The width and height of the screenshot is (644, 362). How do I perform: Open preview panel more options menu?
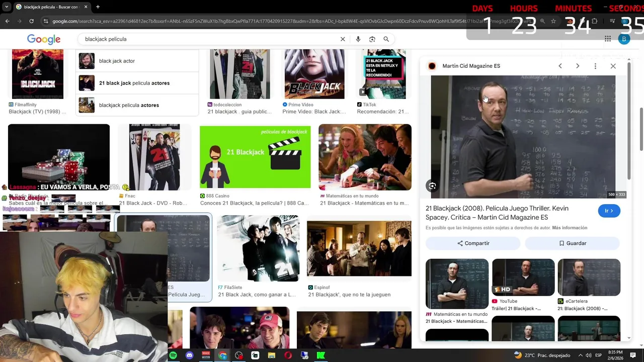[595, 66]
